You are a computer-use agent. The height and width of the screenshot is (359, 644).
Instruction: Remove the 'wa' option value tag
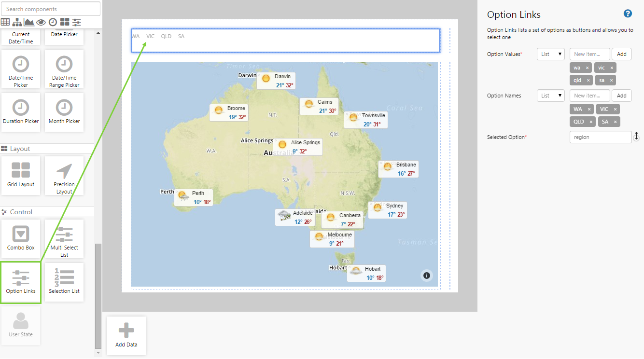coord(587,68)
